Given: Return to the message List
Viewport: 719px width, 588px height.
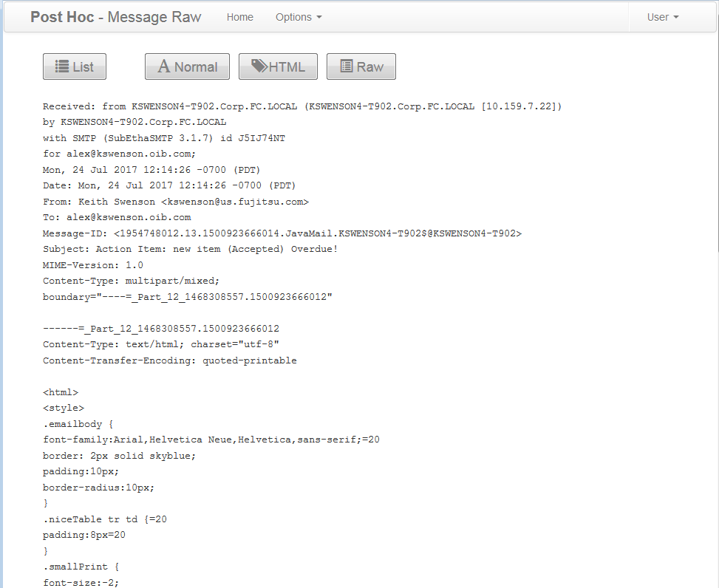Looking at the screenshot, I should coord(75,66).
